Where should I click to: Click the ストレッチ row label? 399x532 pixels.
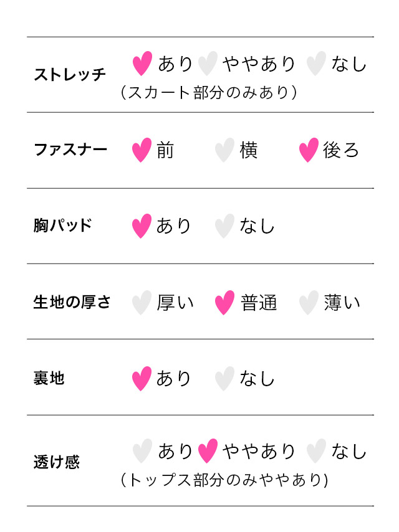point(70,74)
